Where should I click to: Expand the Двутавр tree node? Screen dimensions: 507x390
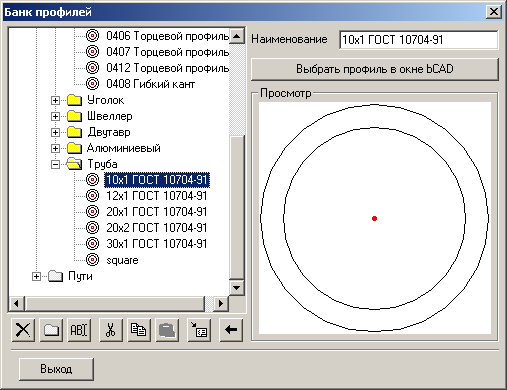[55, 132]
